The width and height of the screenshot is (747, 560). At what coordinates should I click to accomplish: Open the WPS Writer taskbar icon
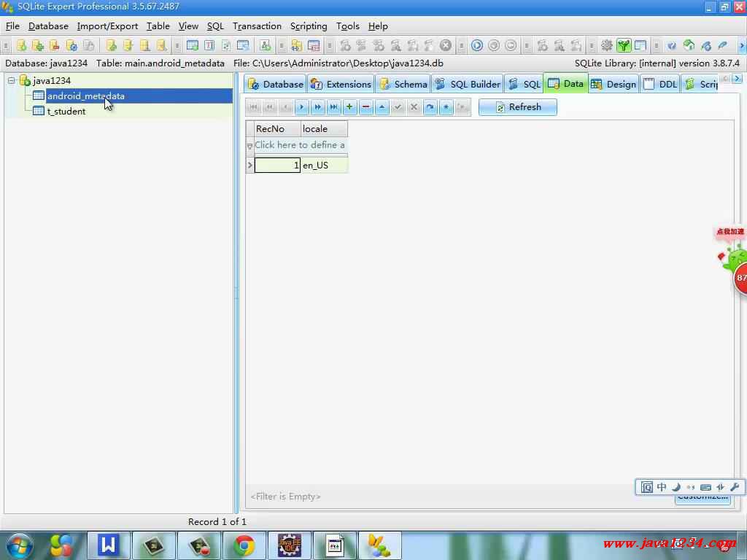pos(108,545)
